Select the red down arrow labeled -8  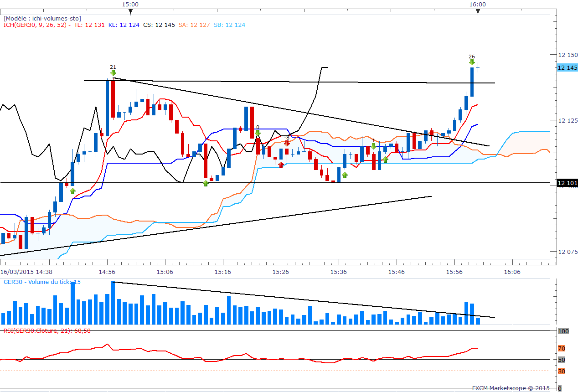(287, 143)
